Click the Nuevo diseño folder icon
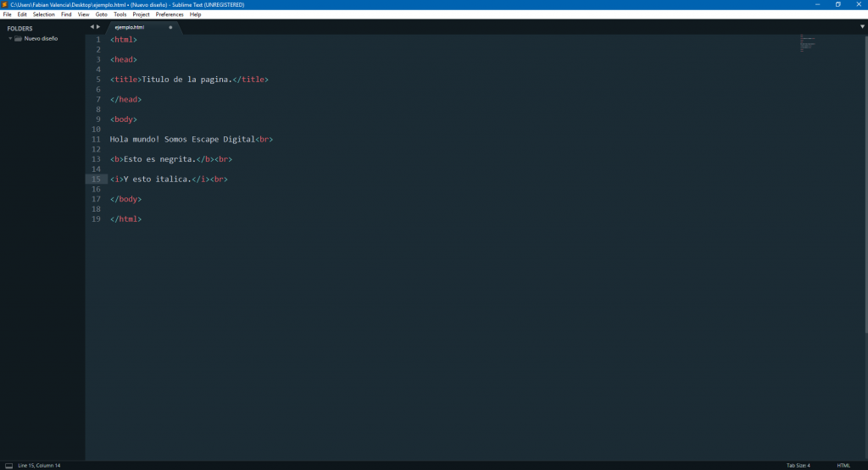This screenshot has height=470, width=868. point(18,38)
